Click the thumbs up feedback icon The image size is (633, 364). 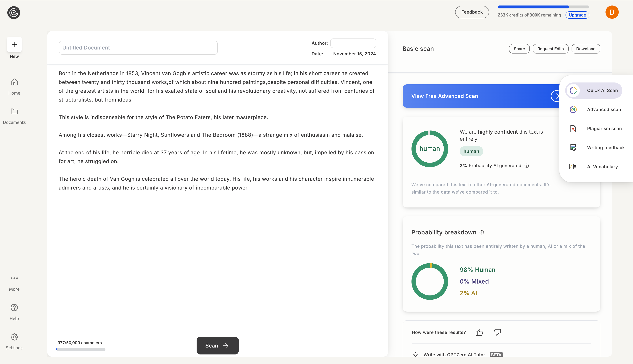click(479, 332)
